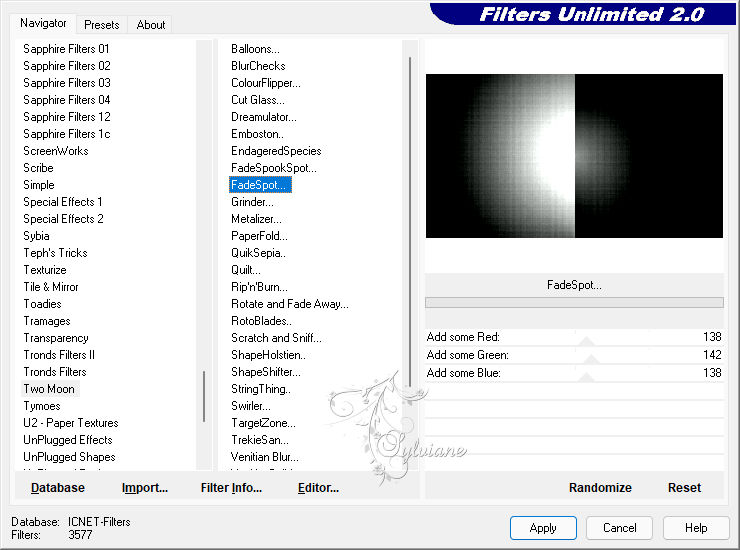Choose the Metalizer... filter
Image resolution: width=740 pixels, height=550 pixels.
click(x=256, y=219)
